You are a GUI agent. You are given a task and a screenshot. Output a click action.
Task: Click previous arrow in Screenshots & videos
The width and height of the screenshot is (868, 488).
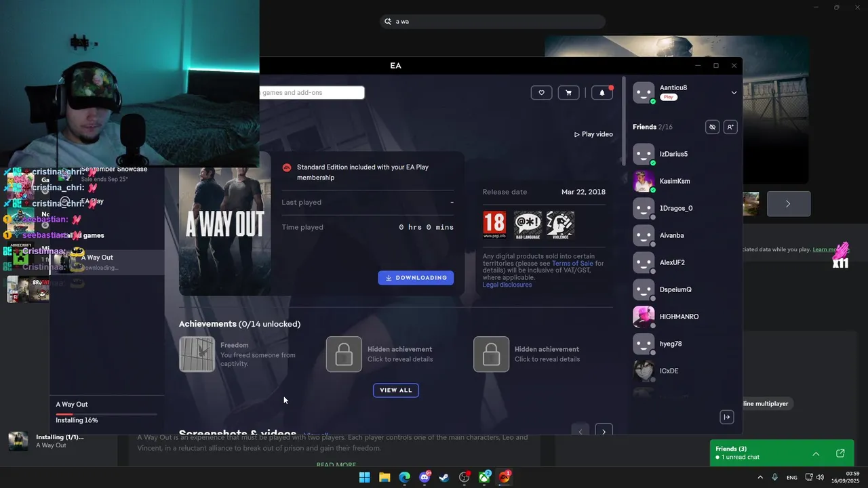click(580, 430)
